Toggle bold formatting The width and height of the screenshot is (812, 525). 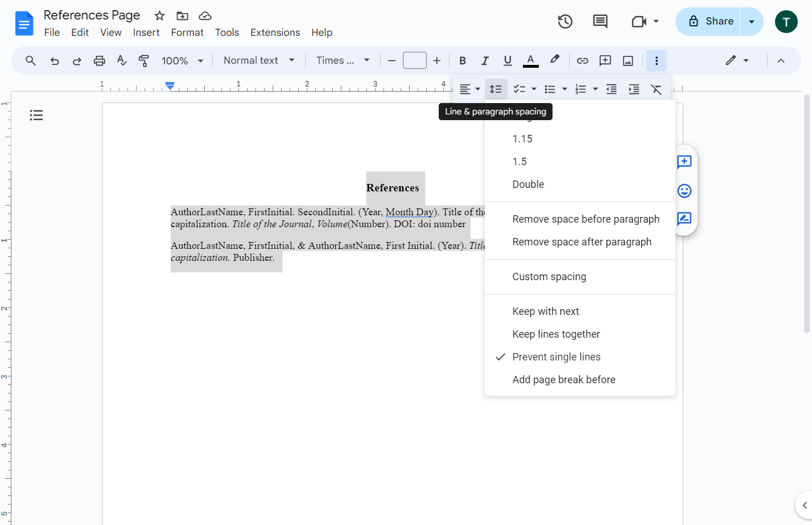coord(463,60)
